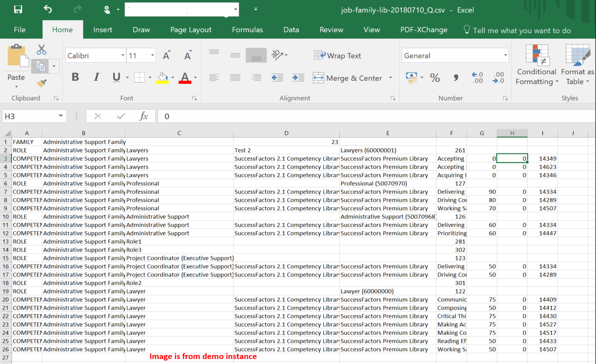Toggle Italic formatting

click(x=96, y=77)
